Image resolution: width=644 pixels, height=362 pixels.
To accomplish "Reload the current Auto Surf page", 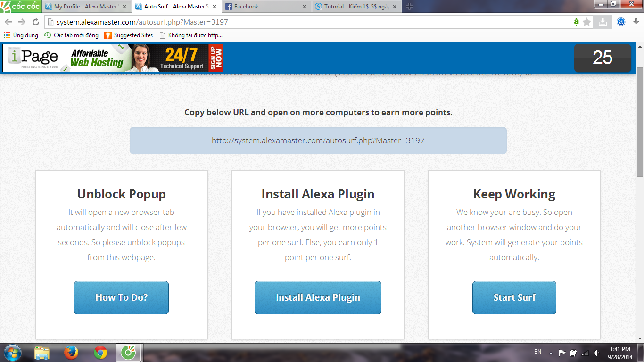I will click(35, 22).
